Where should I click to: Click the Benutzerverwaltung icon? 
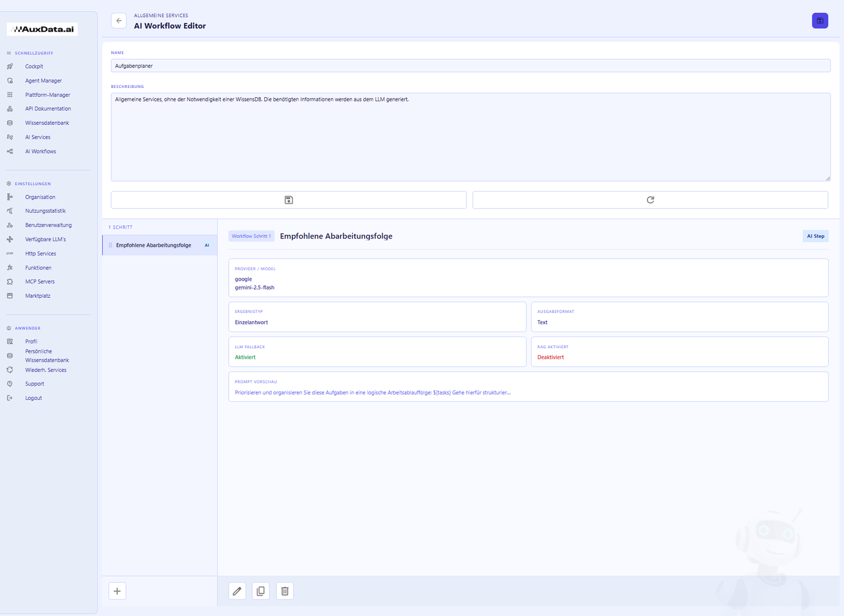(x=10, y=225)
